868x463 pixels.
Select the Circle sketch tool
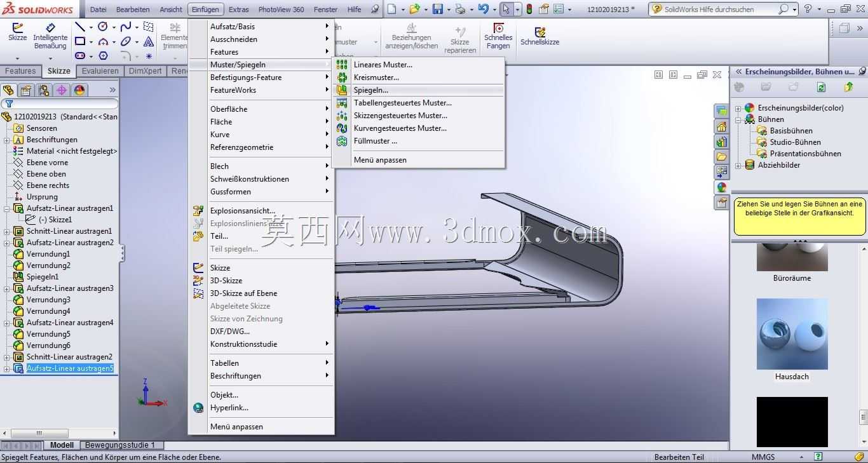[103, 27]
